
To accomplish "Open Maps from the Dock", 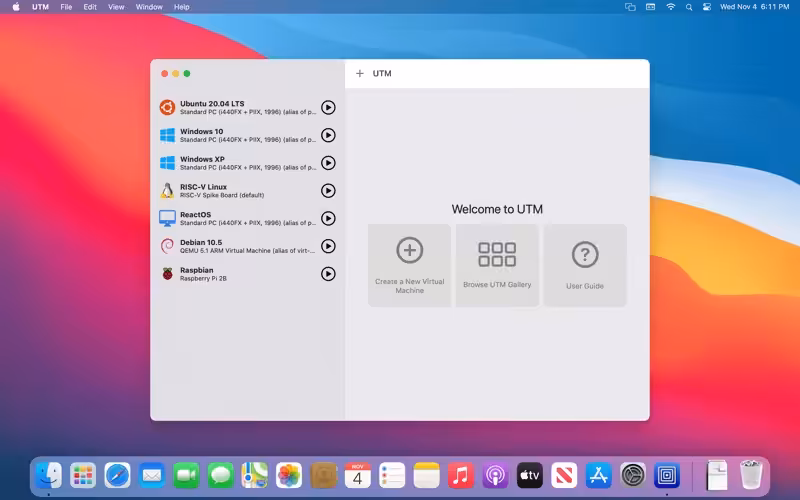I will [x=255, y=475].
